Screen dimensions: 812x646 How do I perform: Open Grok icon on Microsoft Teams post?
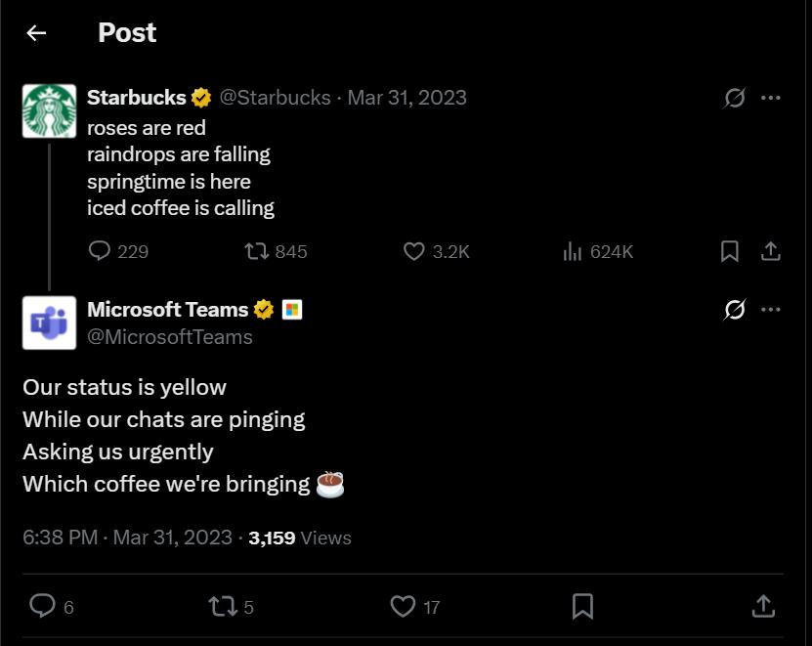pos(735,310)
